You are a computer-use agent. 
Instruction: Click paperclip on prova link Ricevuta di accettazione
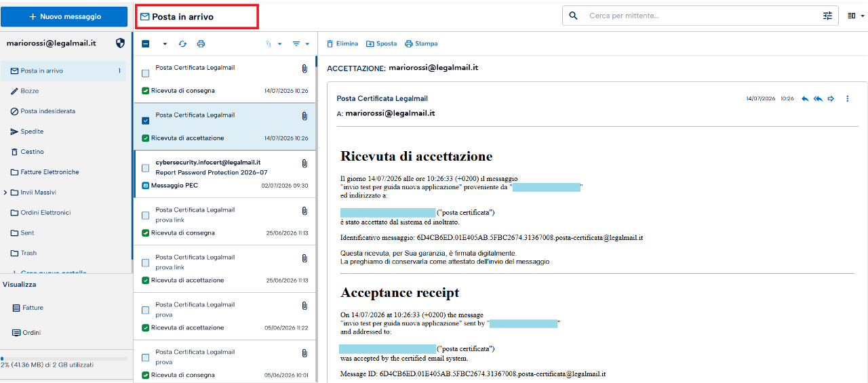(304, 258)
